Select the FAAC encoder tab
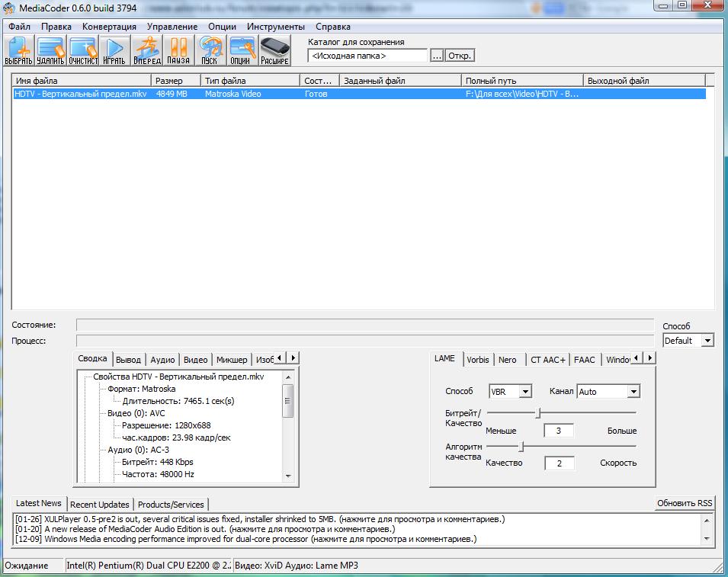 tap(585, 360)
